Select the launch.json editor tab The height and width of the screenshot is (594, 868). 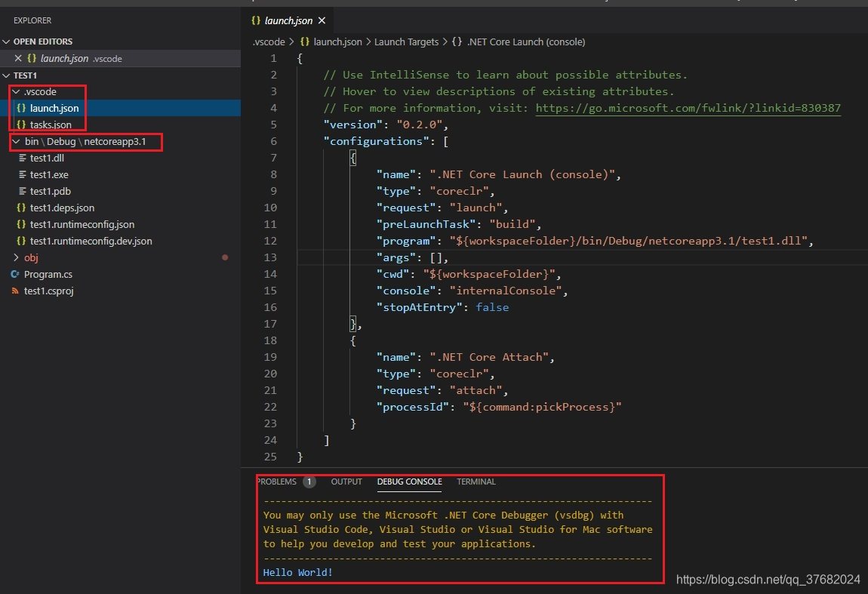tap(288, 20)
